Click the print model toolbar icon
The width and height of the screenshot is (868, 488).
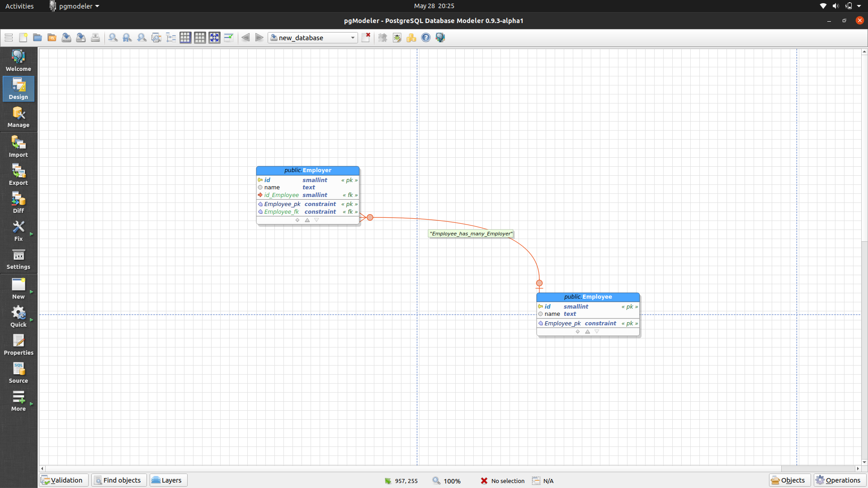tap(95, 38)
